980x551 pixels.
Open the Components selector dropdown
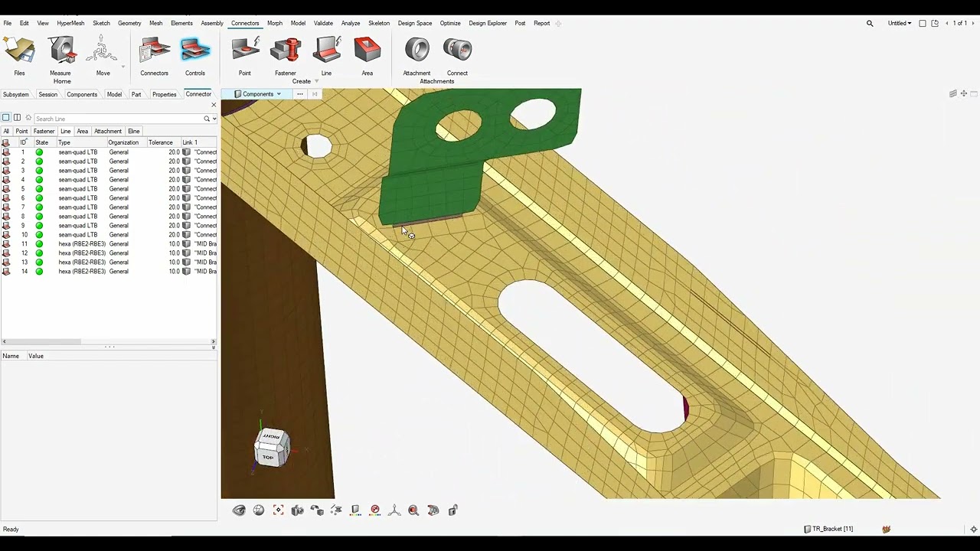click(258, 94)
